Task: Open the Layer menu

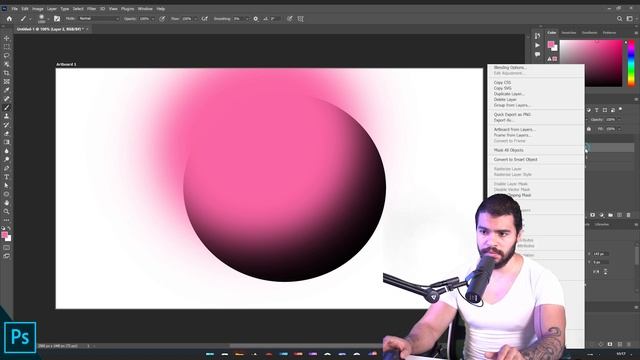Action: [52, 9]
